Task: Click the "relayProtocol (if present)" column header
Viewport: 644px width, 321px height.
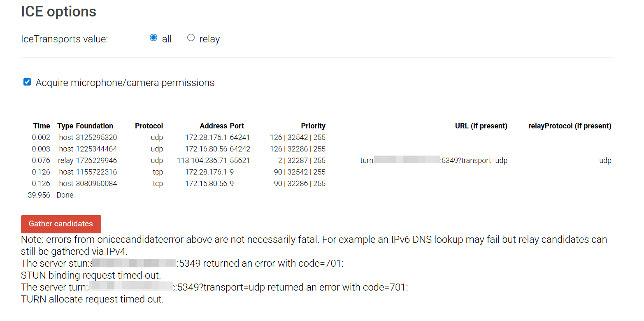Action: coord(570,126)
